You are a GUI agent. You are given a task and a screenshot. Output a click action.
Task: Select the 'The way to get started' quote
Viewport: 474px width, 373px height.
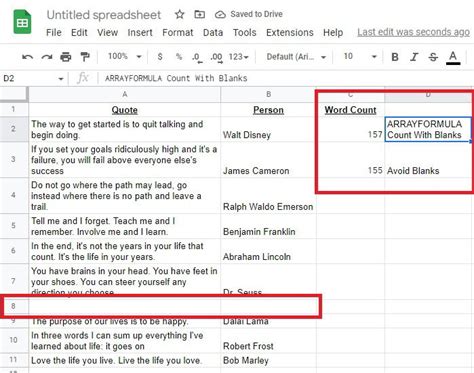pos(124,129)
